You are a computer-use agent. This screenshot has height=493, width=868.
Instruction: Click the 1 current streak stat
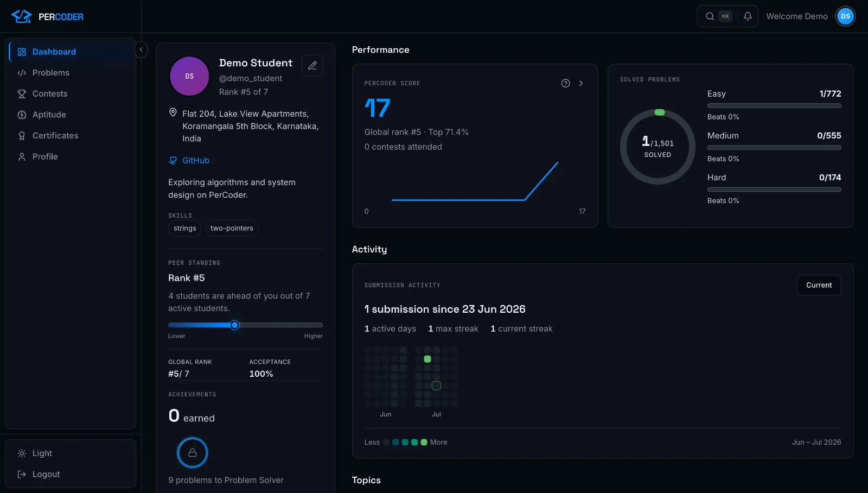521,329
